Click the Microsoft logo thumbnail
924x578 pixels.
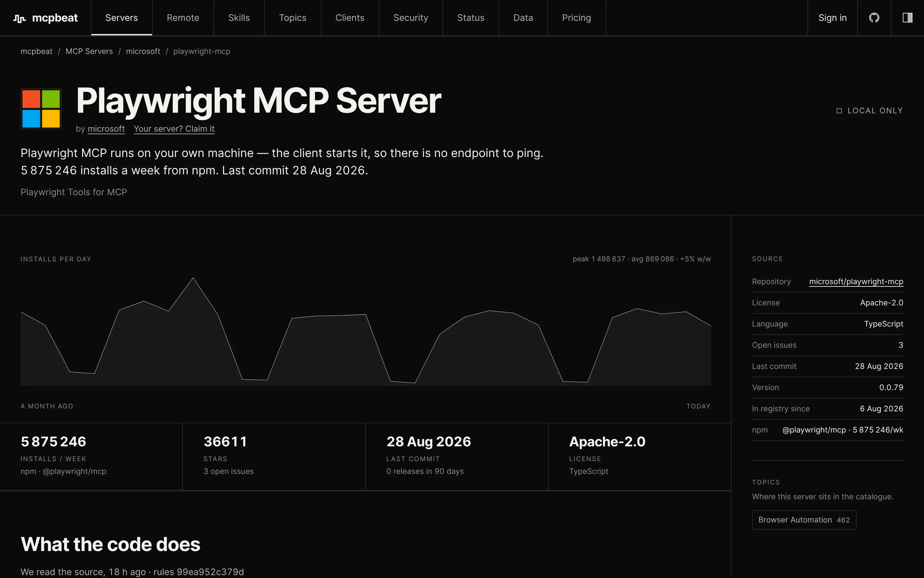click(41, 109)
